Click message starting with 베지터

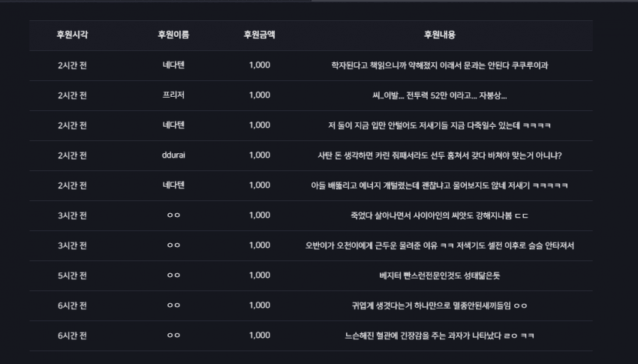click(x=439, y=275)
